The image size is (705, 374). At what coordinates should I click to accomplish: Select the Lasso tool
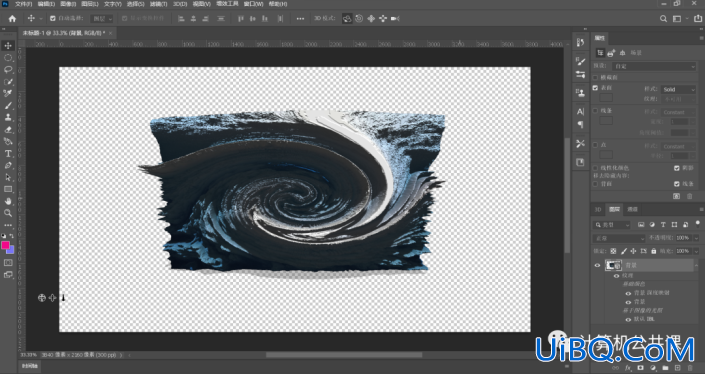pyautogui.click(x=8, y=70)
